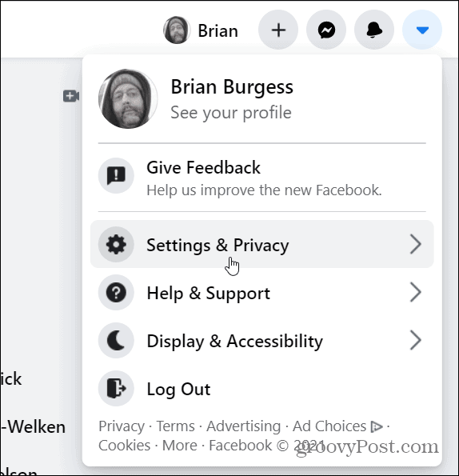459x476 pixels.
Task: Select the Log Out menu entry
Action: click(x=261, y=388)
